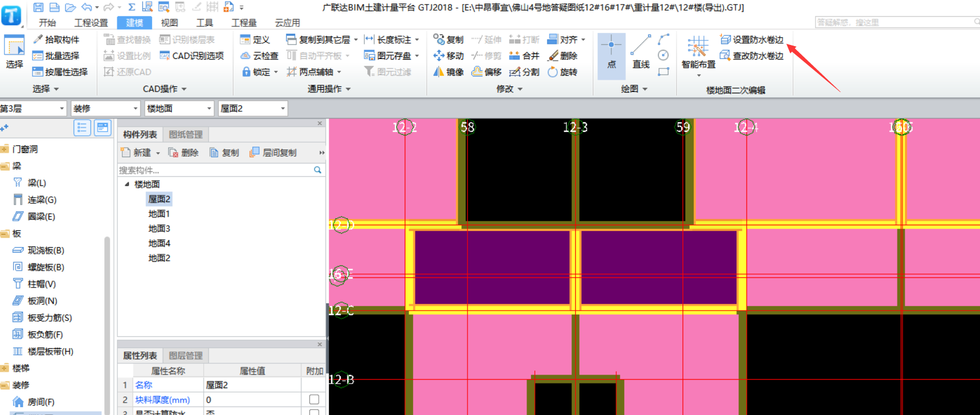
Task: Switch to the 图层管理 tab
Action: [x=186, y=355]
